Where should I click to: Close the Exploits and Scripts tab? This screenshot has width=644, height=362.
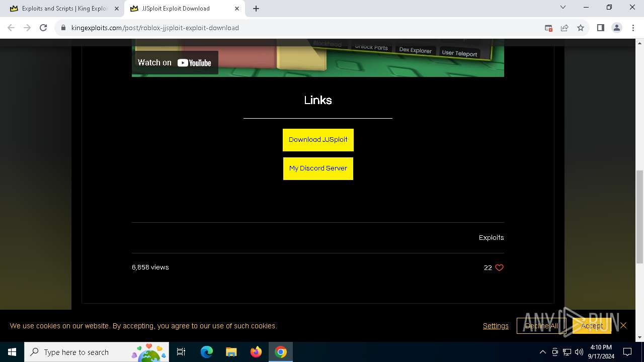[x=116, y=9]
